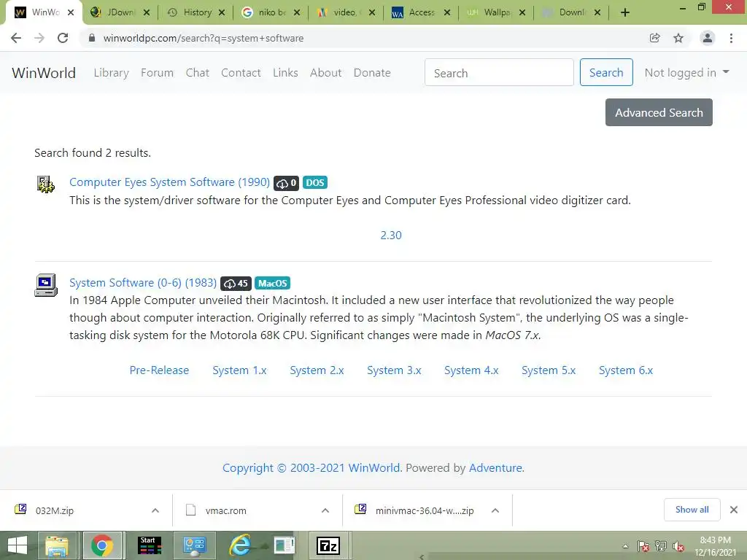Click Chrome icon in taskbar
This screenshot has height=560, width=747.
pos(102,545)
